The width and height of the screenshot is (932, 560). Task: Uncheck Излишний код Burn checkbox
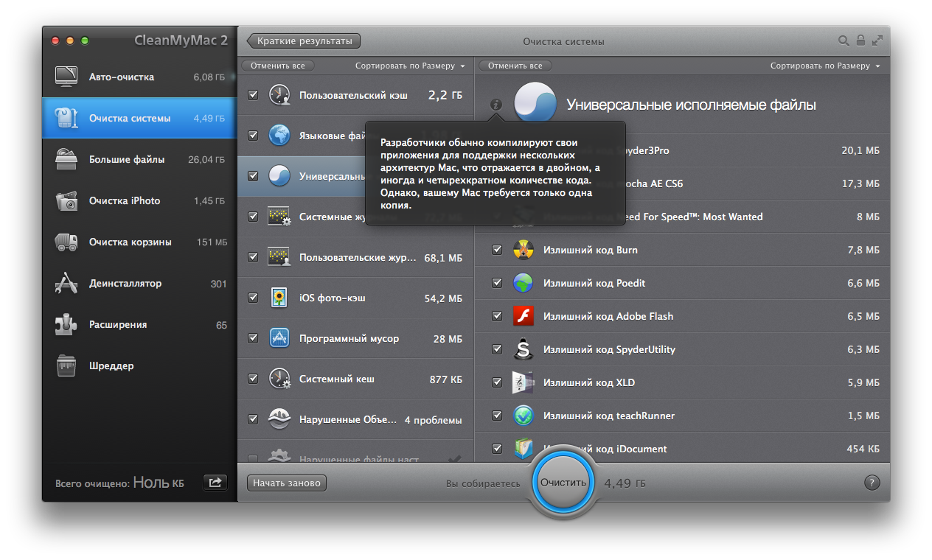[x=497, y=250]
